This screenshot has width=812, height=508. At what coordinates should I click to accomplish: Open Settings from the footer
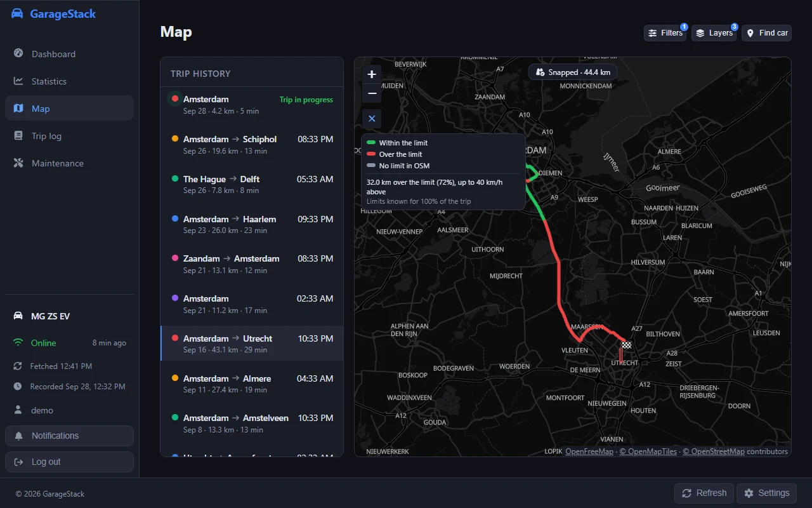point(766,493)
